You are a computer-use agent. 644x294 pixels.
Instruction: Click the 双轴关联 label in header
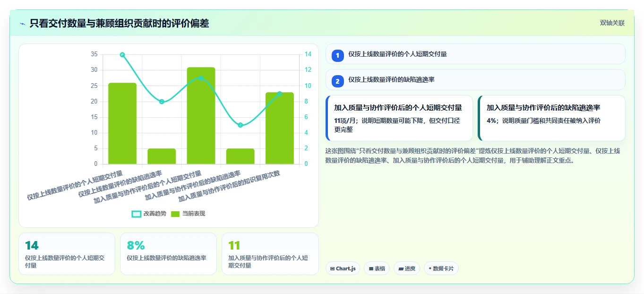point(612,23)
